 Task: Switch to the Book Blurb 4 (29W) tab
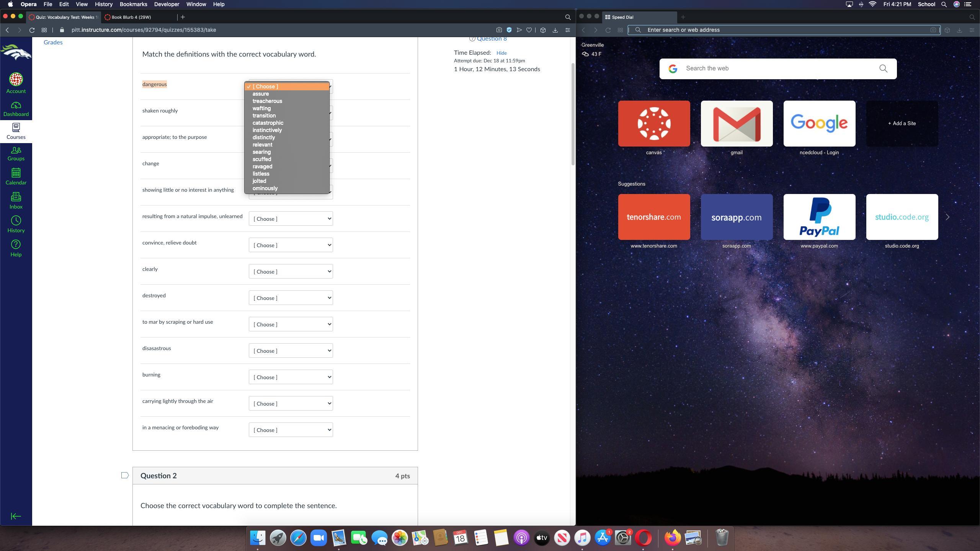click(131, 17)
